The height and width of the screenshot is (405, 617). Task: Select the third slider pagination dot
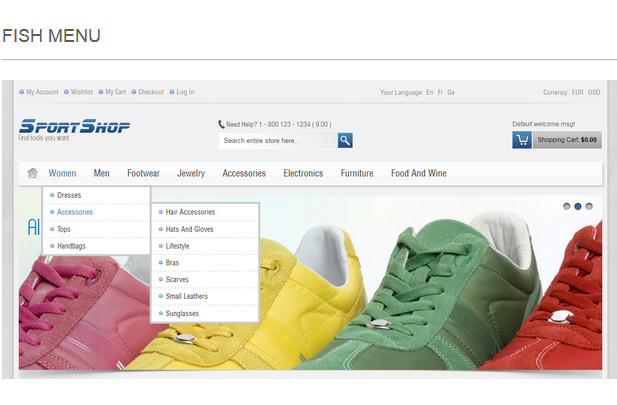pos(589,206)
